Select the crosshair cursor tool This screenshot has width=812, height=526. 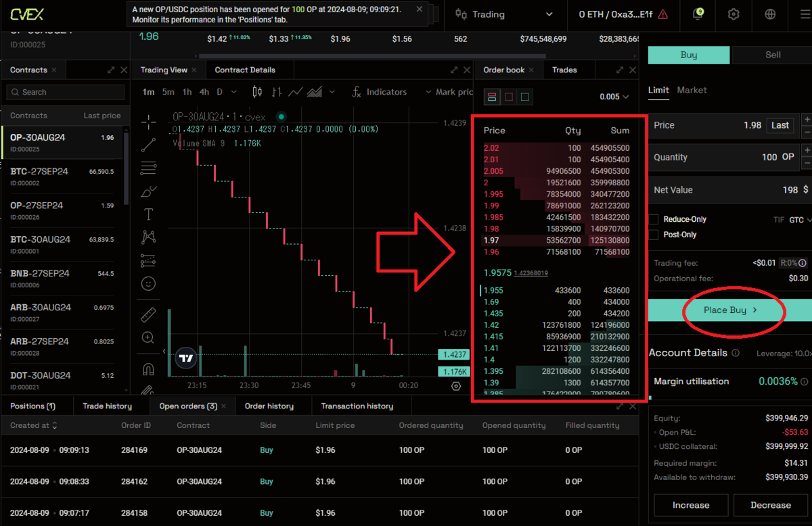coord(148,121)
